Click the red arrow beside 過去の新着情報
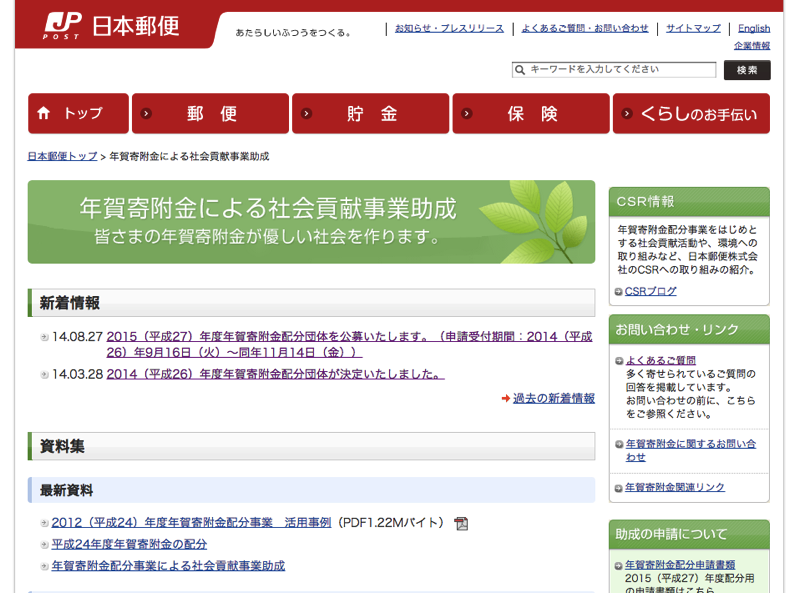 [x=506, y=398]
